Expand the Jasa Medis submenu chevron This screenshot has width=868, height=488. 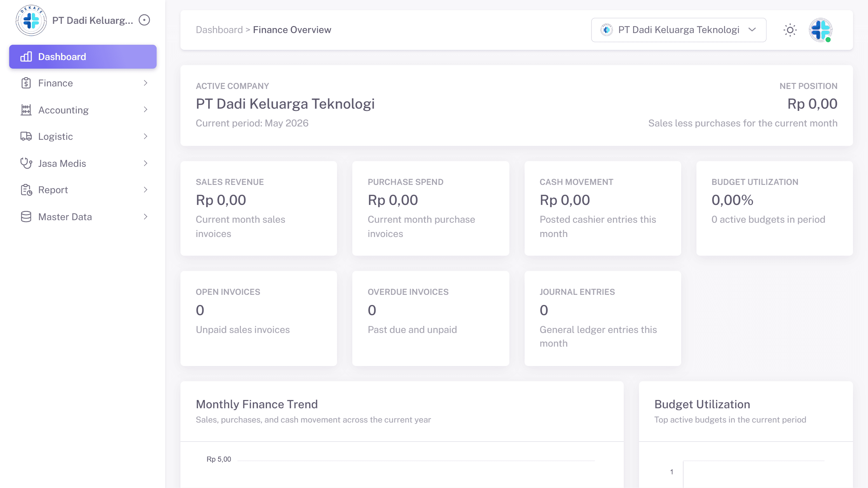(x=146, y=163)
